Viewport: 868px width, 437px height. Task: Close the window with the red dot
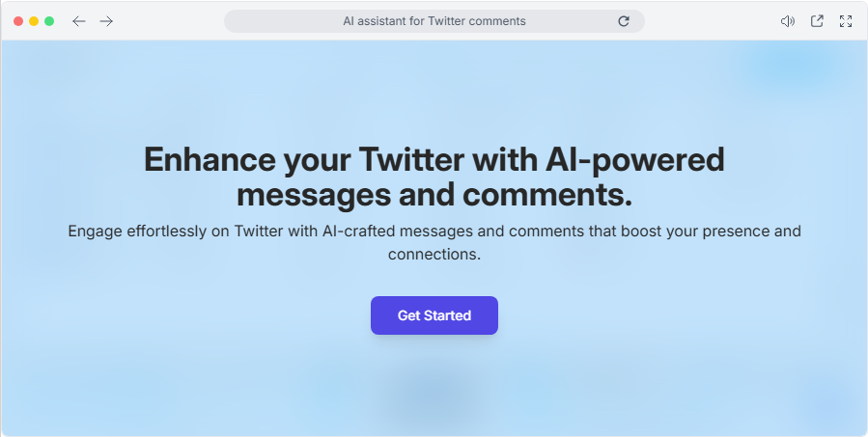tap(18, 21)
